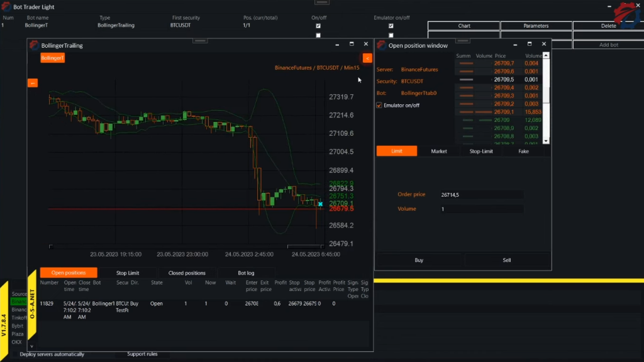Viewport: 644px width, 362px height.
Task: Click the Open position window logo icon
Action: click(381, 45)
